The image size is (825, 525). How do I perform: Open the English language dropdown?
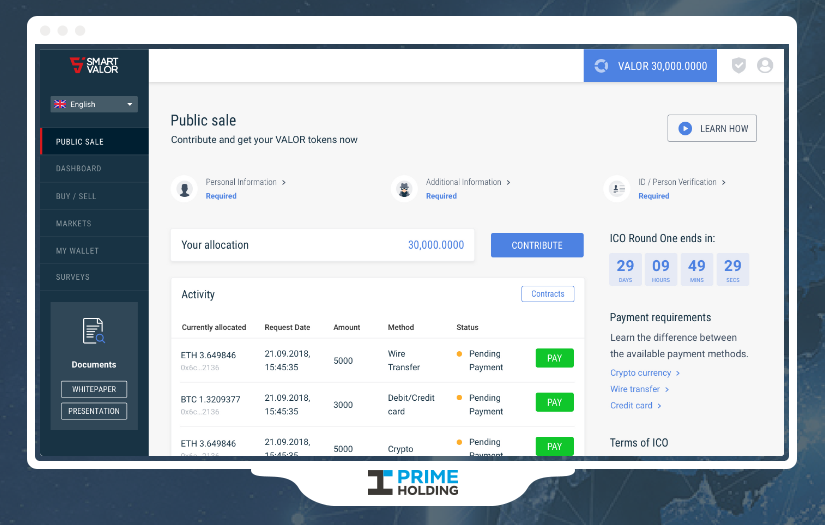[x=94, y=104]
